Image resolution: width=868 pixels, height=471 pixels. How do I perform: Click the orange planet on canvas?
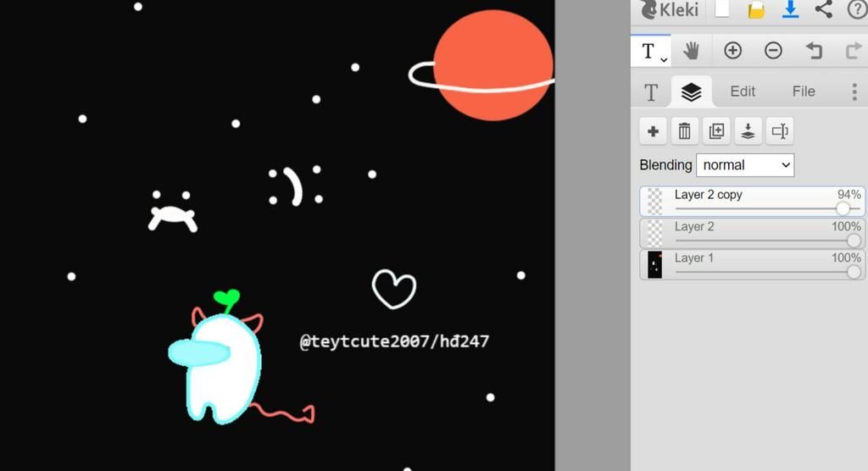pos(492,64)
